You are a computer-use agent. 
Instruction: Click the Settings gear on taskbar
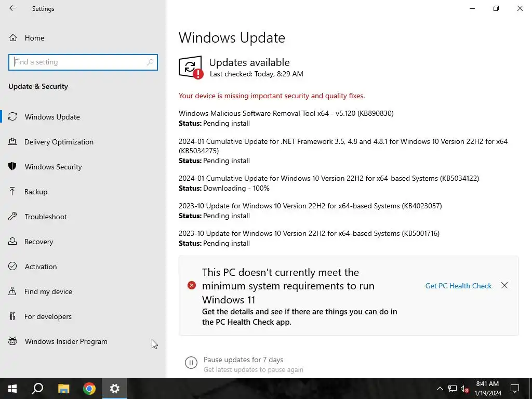tap(115, 389)
